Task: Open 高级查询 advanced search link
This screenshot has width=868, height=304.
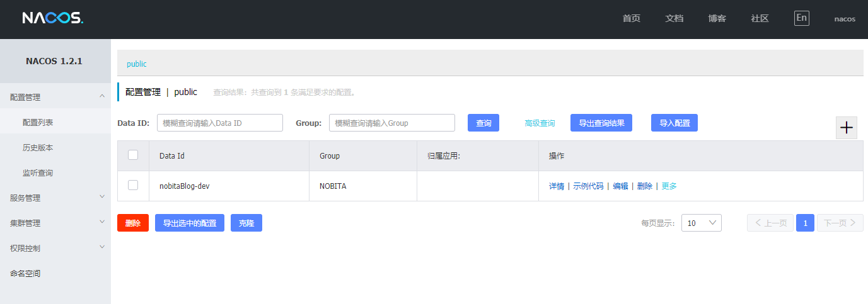Action: (x=540, y=123)
